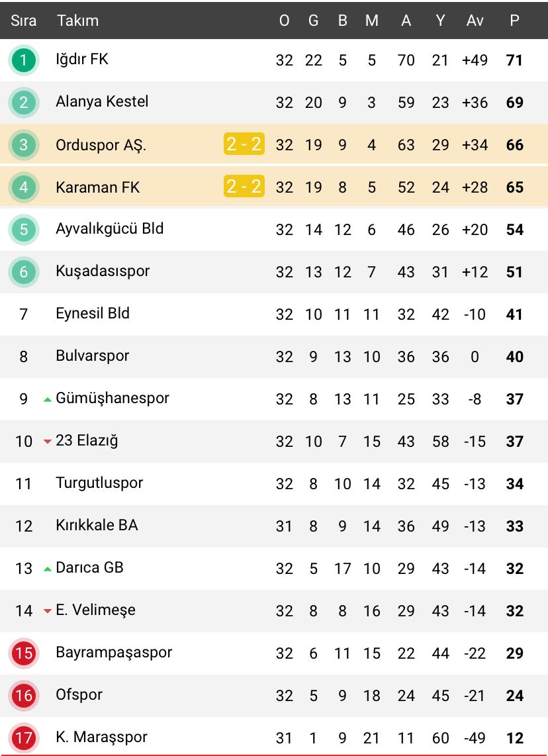The width and height of the screenshot is (548, 756).
Task: Click the rank 5 badge for Ayvalıkgücü Bld
Action: click(24, 230)
